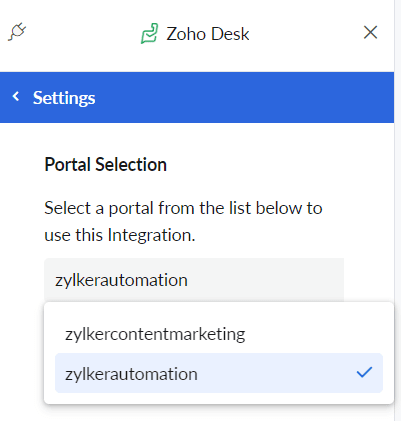Click the plug integration icon
The height and width of the screenshot is (421, 401).
point(17,32)
